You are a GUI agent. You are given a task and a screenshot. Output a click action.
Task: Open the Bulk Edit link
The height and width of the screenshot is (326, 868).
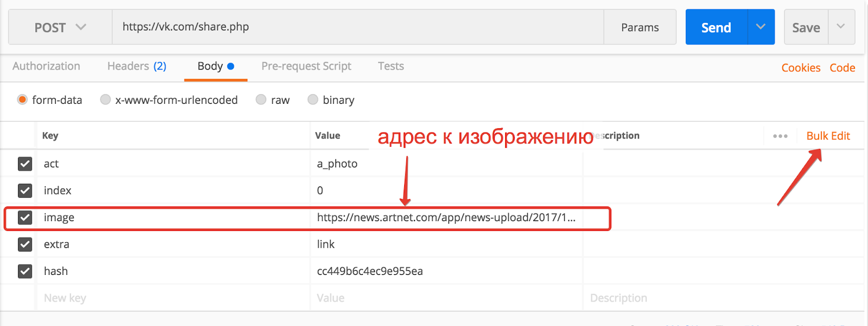(828, 136)
